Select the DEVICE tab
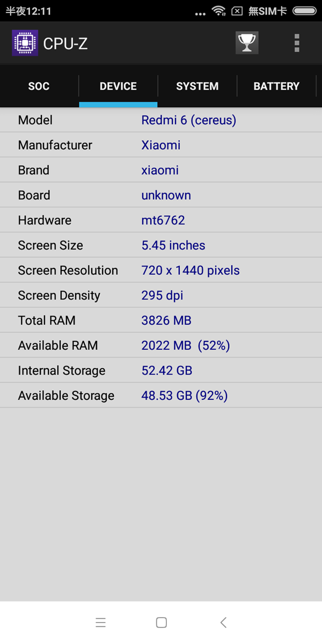Viewport: 322px width, 644px height. click(x=118, y=86)
